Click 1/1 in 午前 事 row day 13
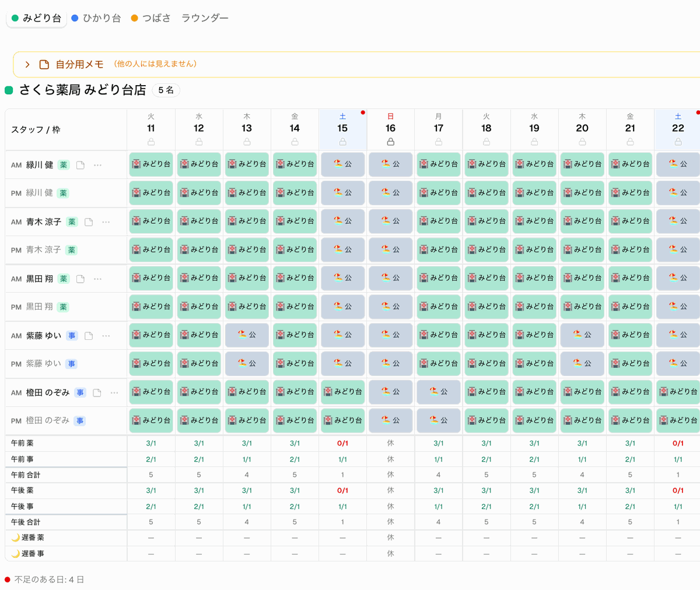Viewport: 700px width, 590px height. coord(247,459)
